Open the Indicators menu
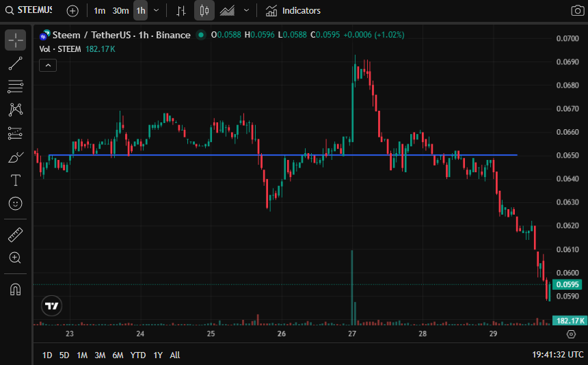The width and height of the screenshot is (588, 365). (x=293, y=11)
